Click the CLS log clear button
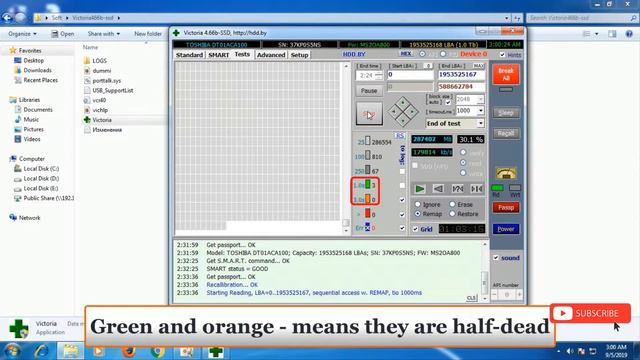Viewport: 640px width, 360px height. coord(471,298)
